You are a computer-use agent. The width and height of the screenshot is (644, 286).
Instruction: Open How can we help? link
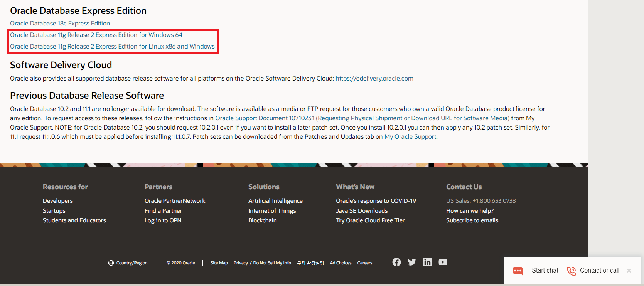[x=470, y=211]
